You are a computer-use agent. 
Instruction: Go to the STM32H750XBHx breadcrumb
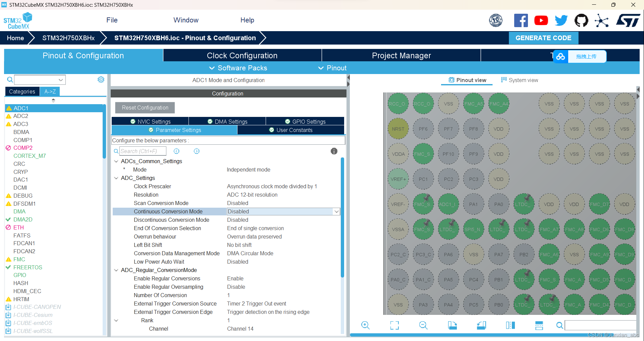68,38
